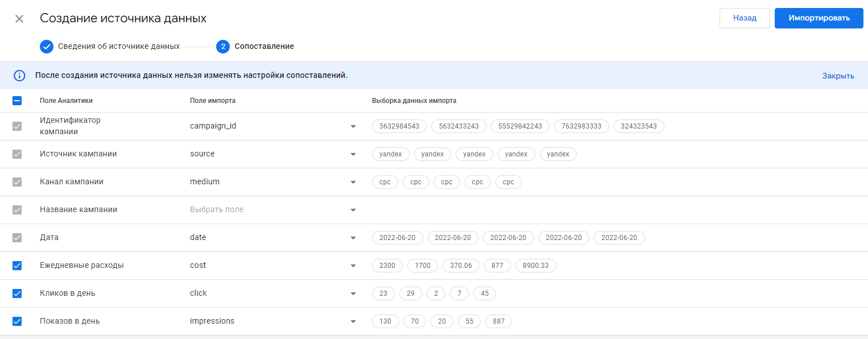868x339 pixels.
Task: Click clicks sample chip 29
Action: 411,293
